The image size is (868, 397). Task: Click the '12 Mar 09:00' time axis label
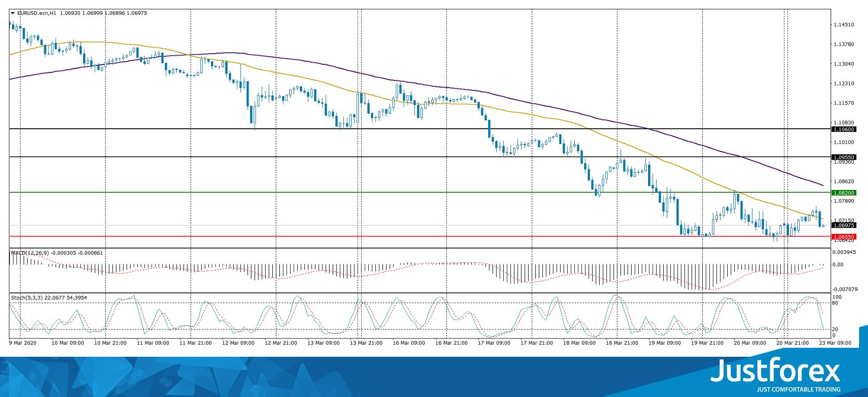pos(238,343)
